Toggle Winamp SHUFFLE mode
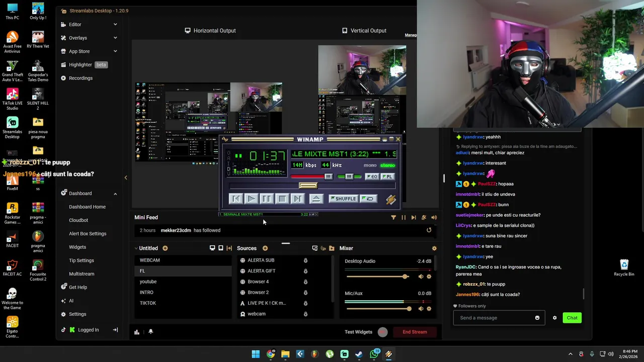 point(343,199)
